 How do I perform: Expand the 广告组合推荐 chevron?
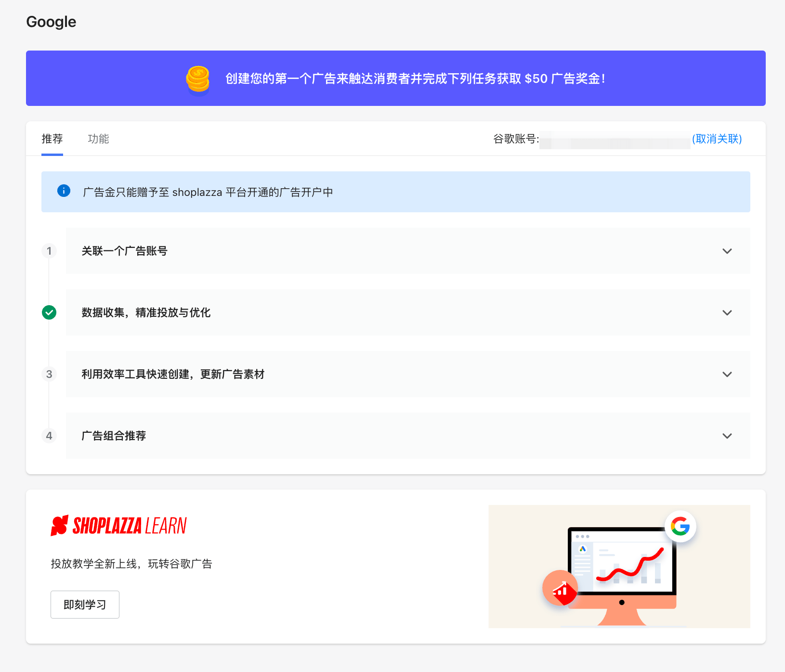tap(727, 436)
